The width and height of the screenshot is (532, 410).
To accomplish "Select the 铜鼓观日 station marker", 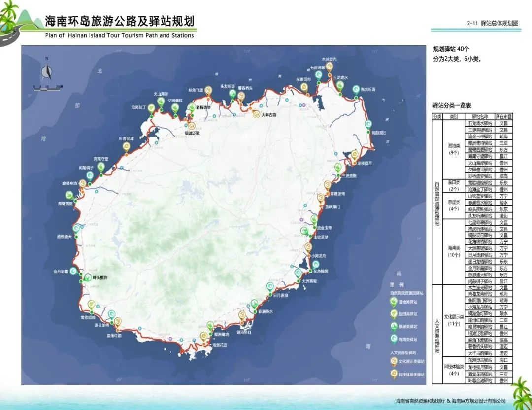I will [x=367, y=124].
